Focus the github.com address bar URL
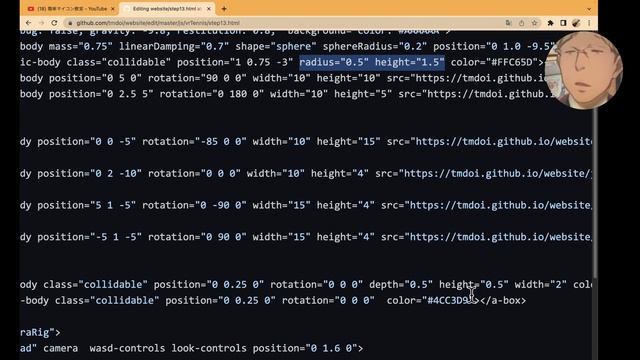 tap(158, 23)
